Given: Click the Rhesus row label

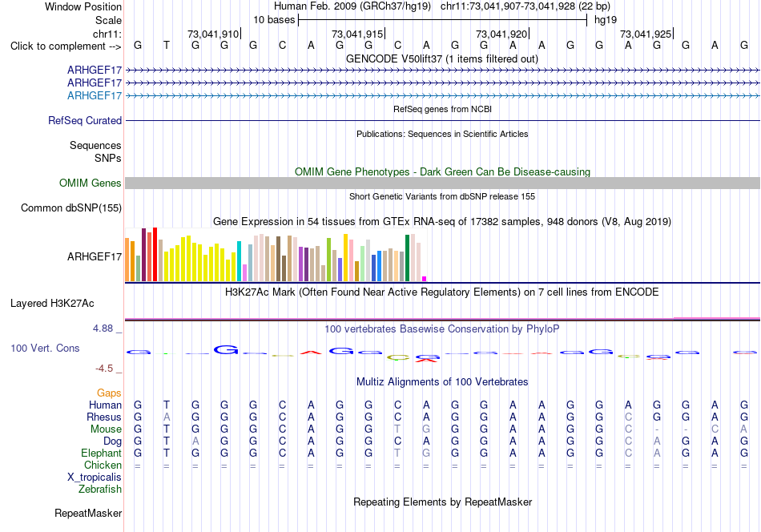Looking at the screenshot, I should pos(104,417).
